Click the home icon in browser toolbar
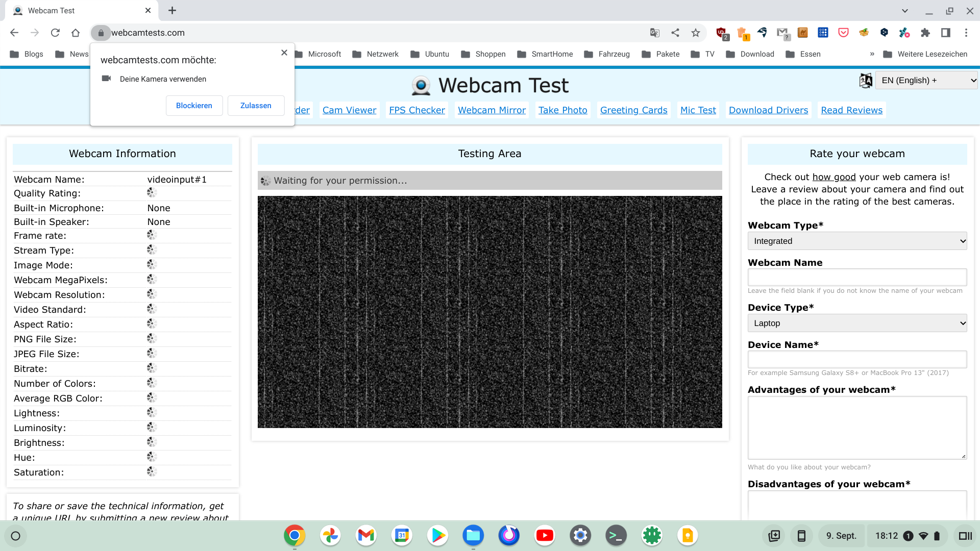This screenshot has height=551, width=980. tap(76, 33)
